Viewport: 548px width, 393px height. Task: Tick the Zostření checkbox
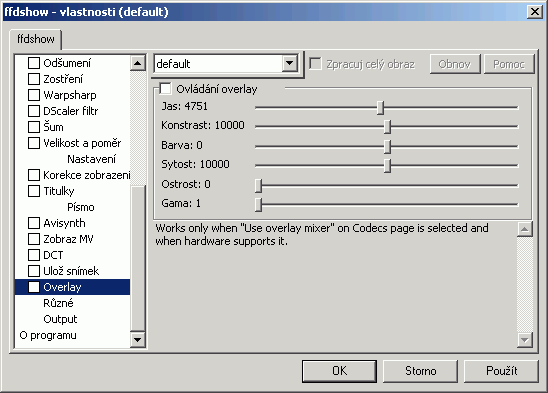point(34,79)
